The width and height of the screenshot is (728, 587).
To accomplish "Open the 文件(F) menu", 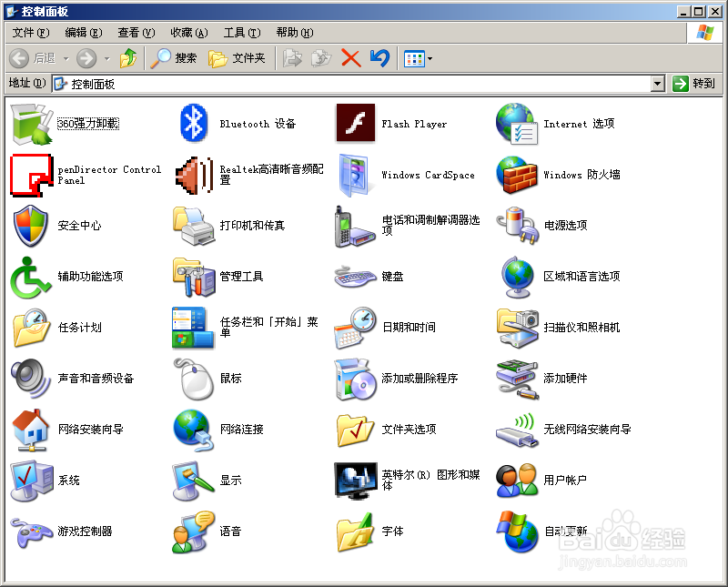I will 31,33.
